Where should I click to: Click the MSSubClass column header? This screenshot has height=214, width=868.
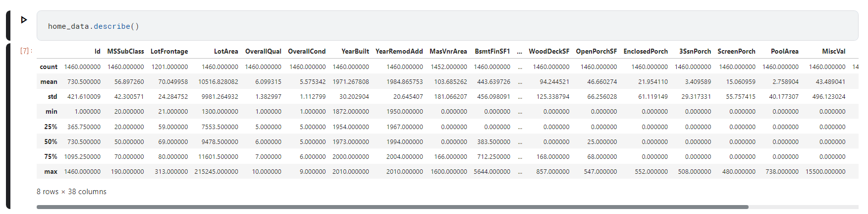click(x=126, y=51)
